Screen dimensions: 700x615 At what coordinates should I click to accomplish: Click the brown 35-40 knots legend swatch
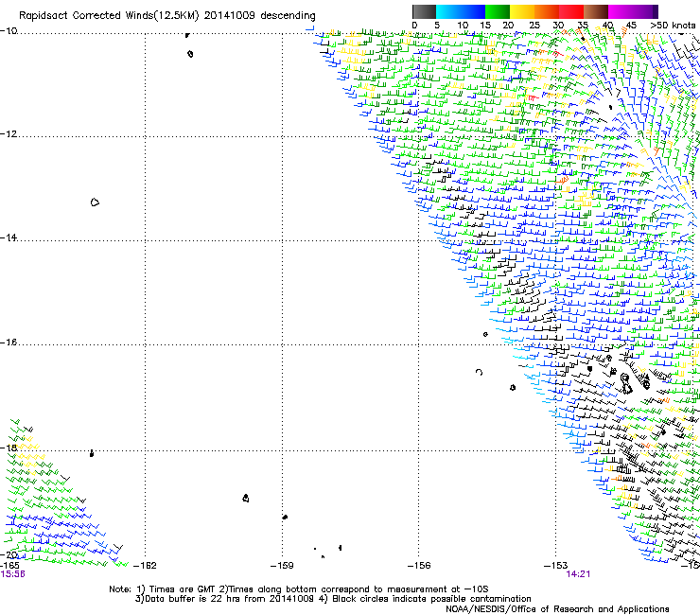pos(596,11)
